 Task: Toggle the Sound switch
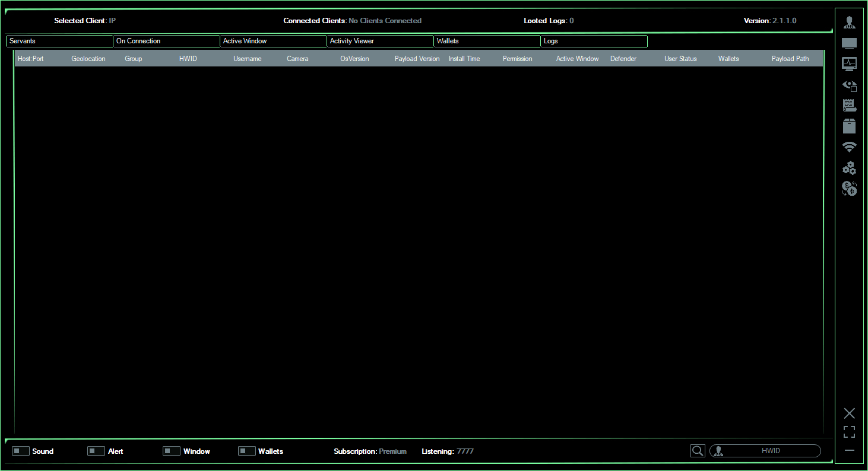point(21,451)
